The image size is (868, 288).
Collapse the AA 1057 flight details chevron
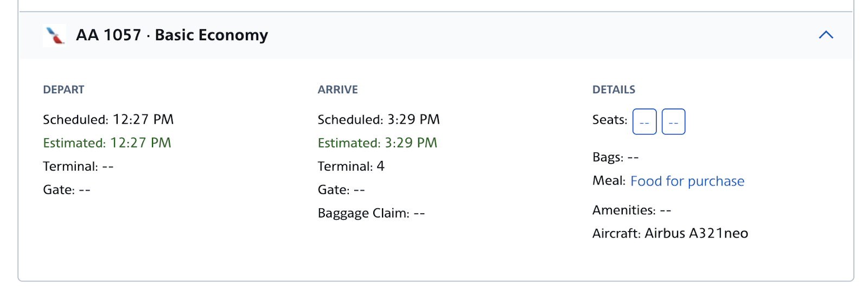tap(826, 35)
